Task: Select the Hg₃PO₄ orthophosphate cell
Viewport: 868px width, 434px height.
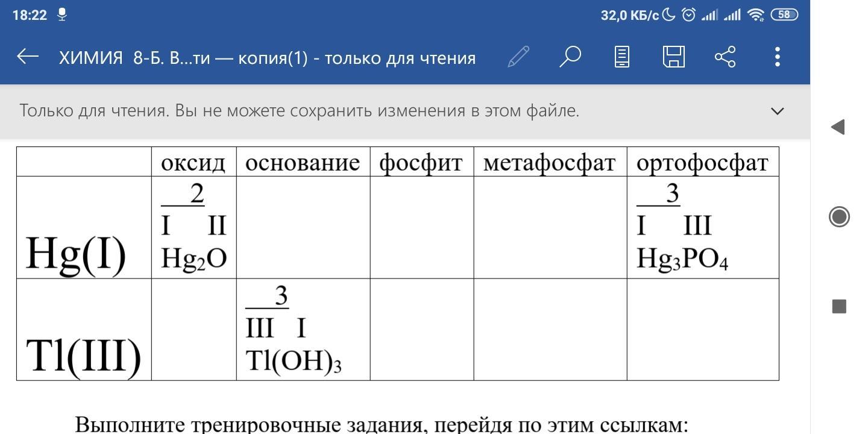Action: pyautogui.click(x=702, y=227)
